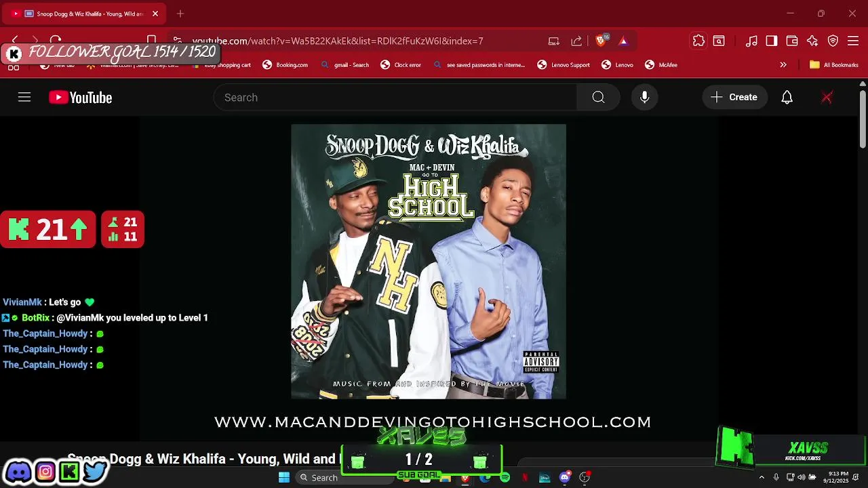Select the Snoop Dogg & Wiz Khalifa tab

click(x=85, y=14)
